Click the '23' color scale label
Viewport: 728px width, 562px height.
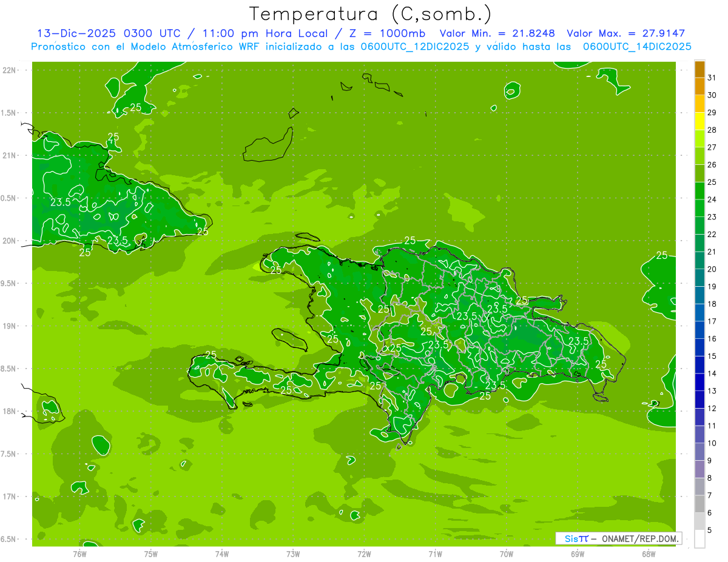(x=712, y=217)
